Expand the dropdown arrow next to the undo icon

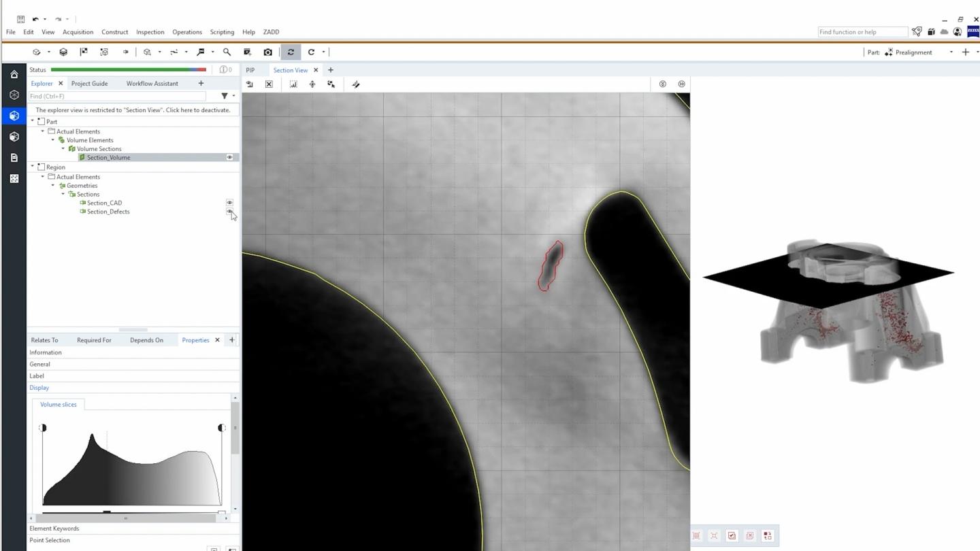pyautogui.click(x=46, y=19)
